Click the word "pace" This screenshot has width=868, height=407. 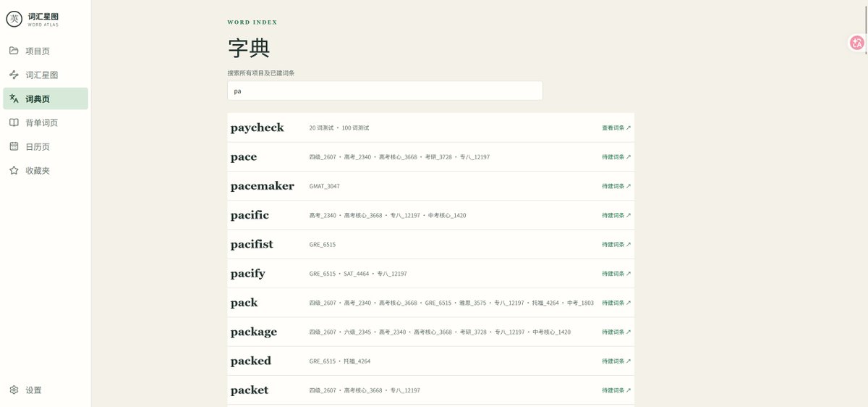coord(244,157)
